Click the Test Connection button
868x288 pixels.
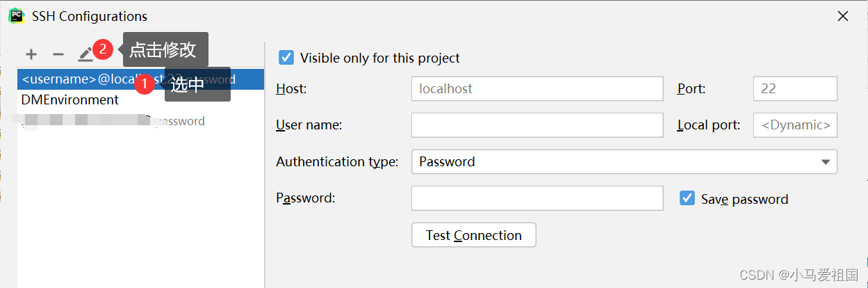click(474, 235)
